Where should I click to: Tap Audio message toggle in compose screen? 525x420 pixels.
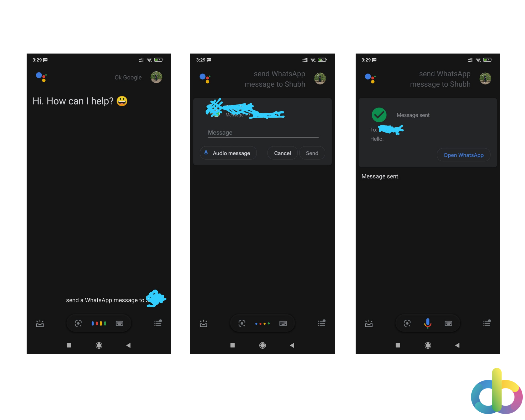coord(229,153)
